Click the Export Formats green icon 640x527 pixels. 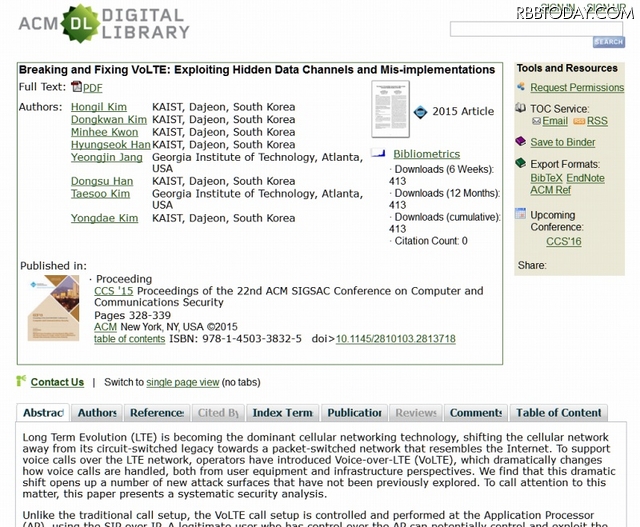tap(520, 163)
